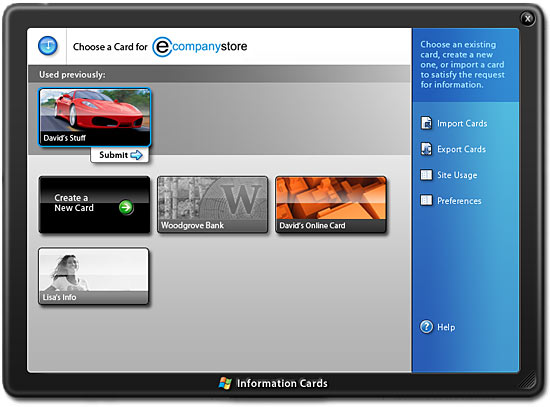550x407 pixels.
Task: Click the Windows flag logo near Information Cards
Action: [225, 383]
